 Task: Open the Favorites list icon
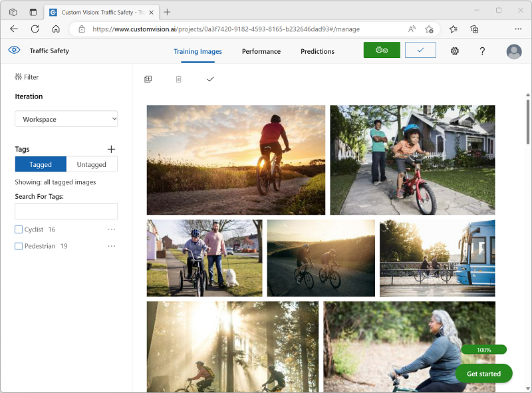coord(454,29)
